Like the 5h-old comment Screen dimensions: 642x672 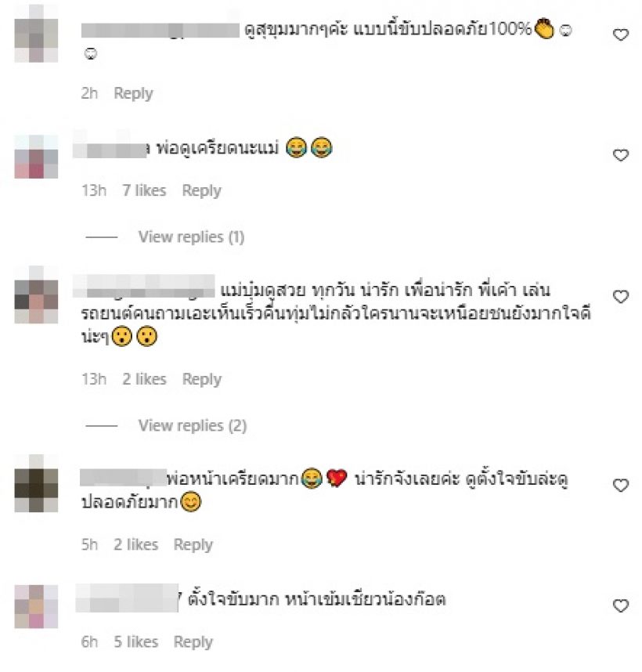621,486
